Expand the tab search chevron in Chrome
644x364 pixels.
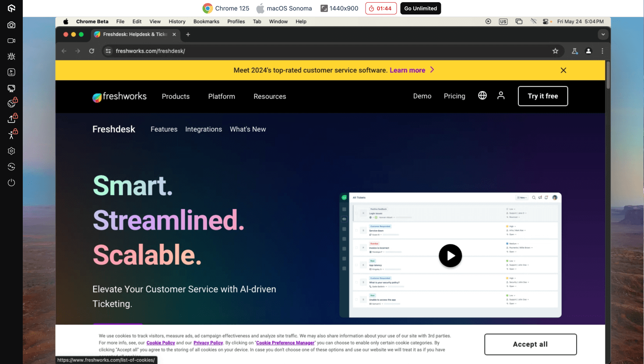coord(603,34)
